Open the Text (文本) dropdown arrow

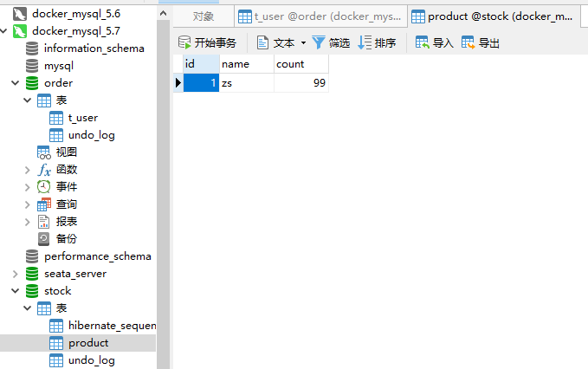tap(303, 42)
